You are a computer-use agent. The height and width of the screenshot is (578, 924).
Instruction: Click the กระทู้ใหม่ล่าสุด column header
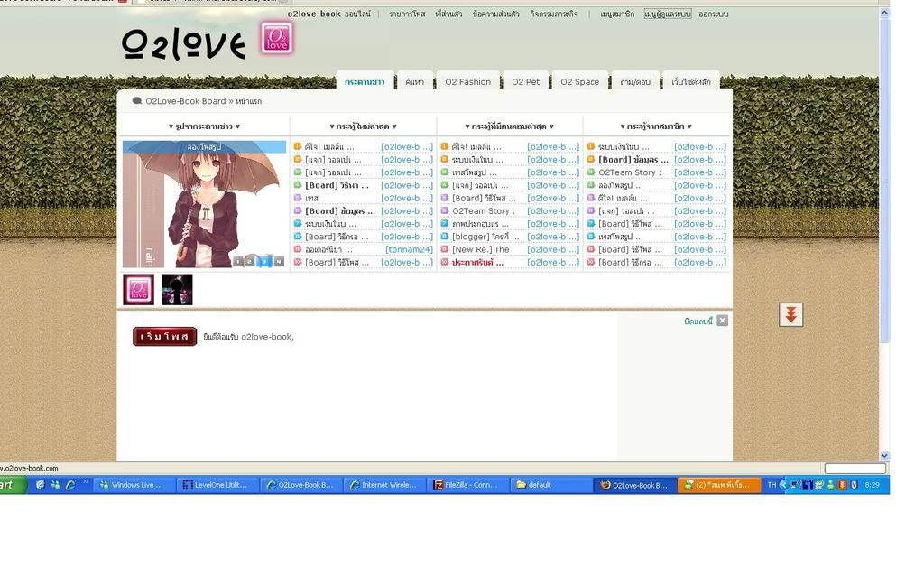pos(363,126)
